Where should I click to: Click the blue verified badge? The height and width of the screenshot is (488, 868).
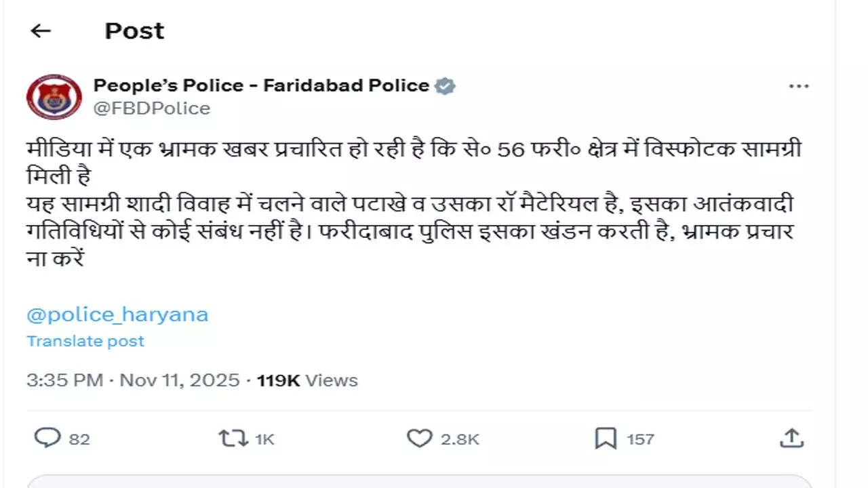coord(445,86)
